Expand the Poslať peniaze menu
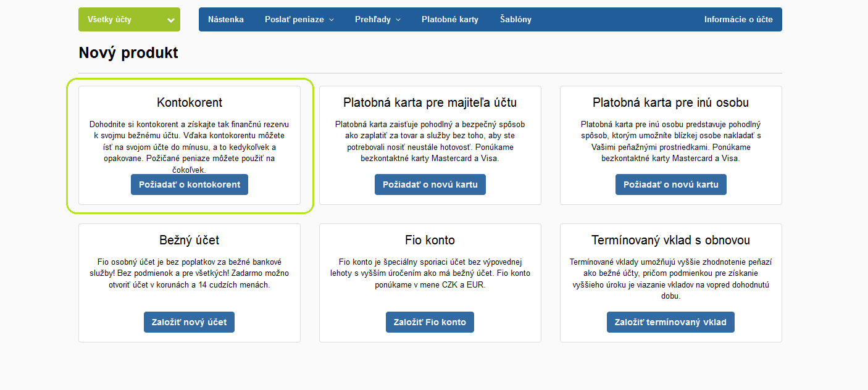 coord(299,19)
